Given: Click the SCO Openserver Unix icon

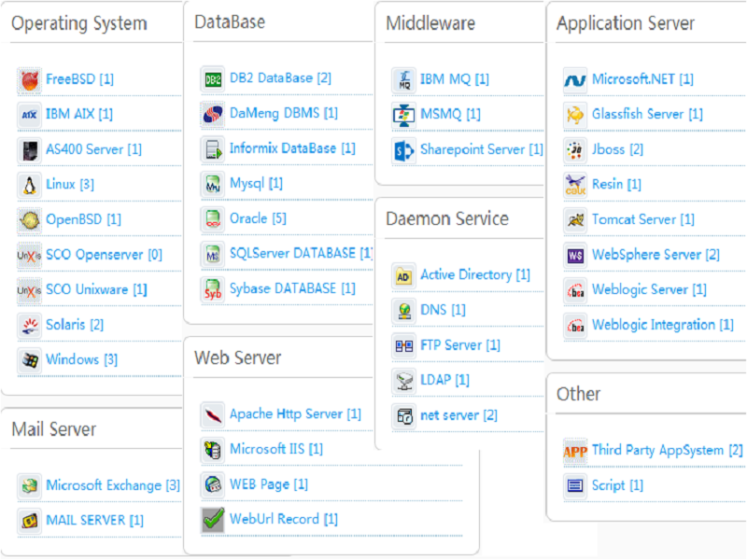Looking at the screenshot, I should click(30, 255).
